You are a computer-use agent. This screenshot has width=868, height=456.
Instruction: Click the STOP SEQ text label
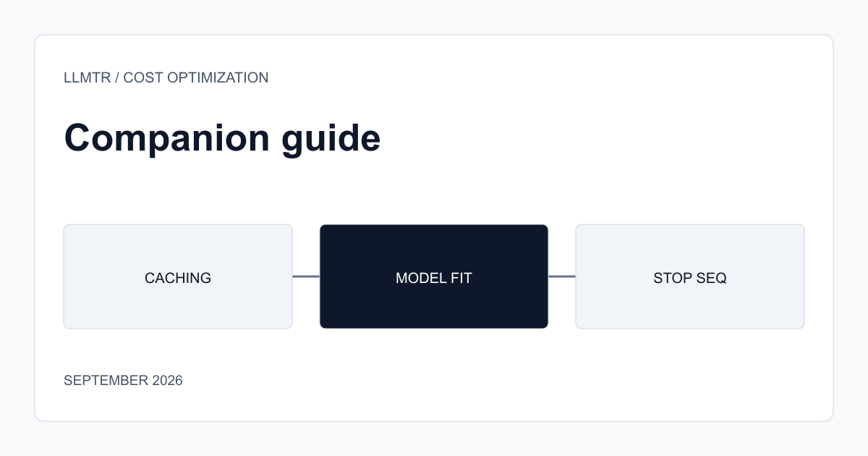tap(690, 278)
